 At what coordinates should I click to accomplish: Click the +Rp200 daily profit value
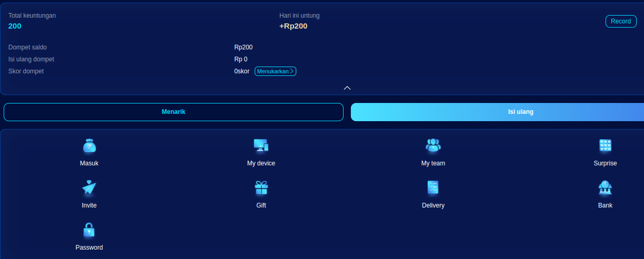(x=293, y=26)
